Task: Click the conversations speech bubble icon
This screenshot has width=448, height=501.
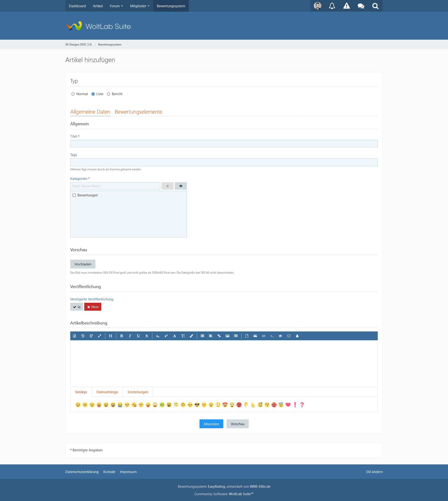Action: click(361, 6)
